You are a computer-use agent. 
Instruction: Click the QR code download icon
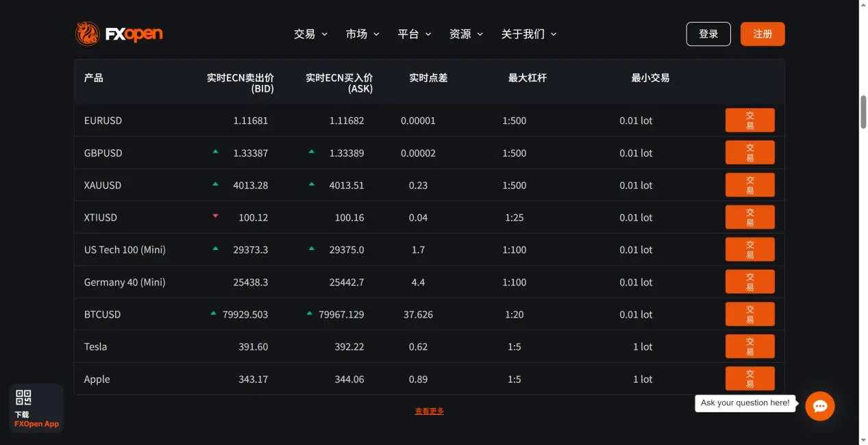coord(23,398)
